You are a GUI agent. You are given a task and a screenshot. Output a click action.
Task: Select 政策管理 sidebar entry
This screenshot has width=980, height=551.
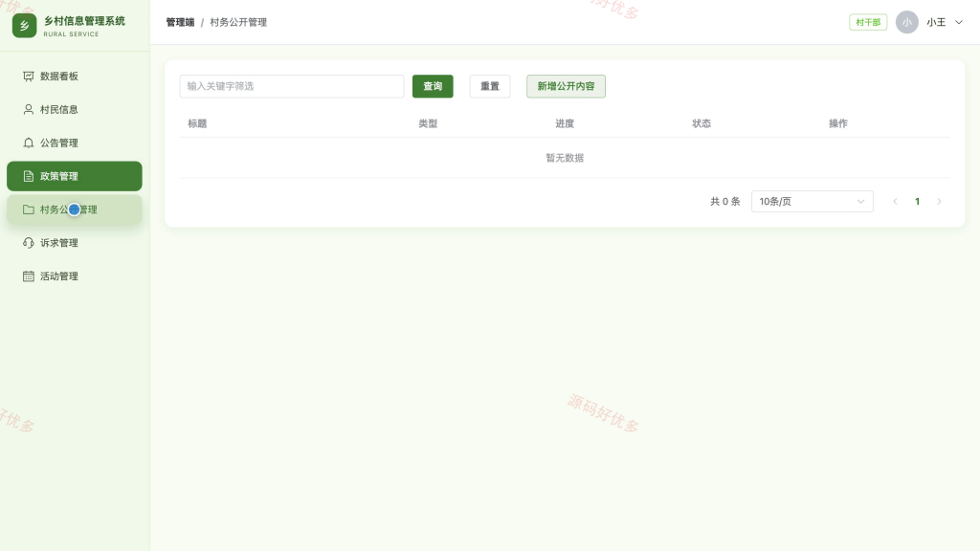point(75,176)
